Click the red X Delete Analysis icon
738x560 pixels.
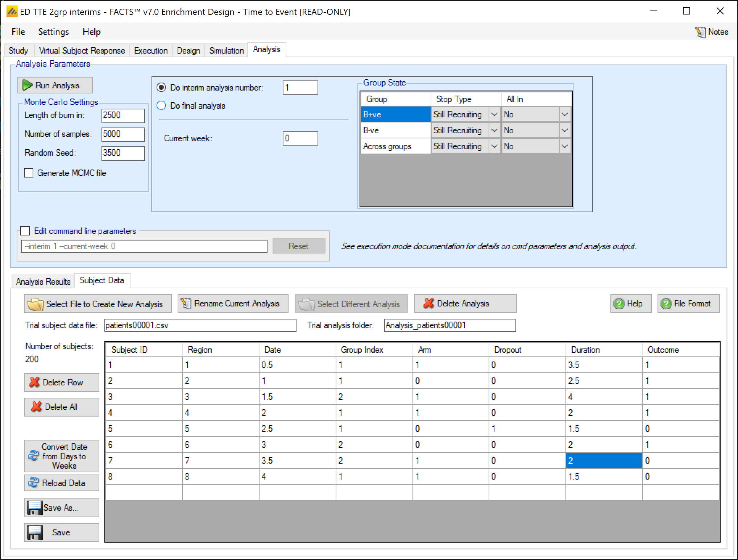tap(428, 303)
